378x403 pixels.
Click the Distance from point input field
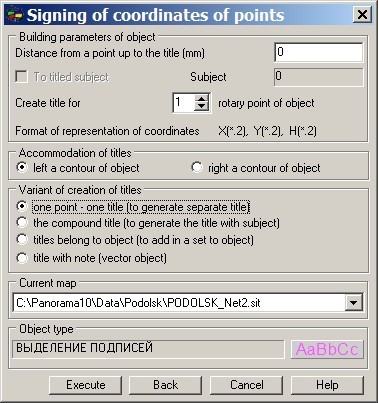click(319, 52)
